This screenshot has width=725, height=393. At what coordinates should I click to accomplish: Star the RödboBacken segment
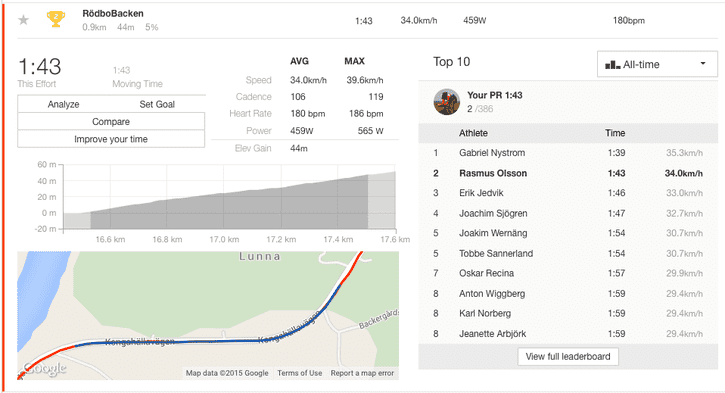24,20
